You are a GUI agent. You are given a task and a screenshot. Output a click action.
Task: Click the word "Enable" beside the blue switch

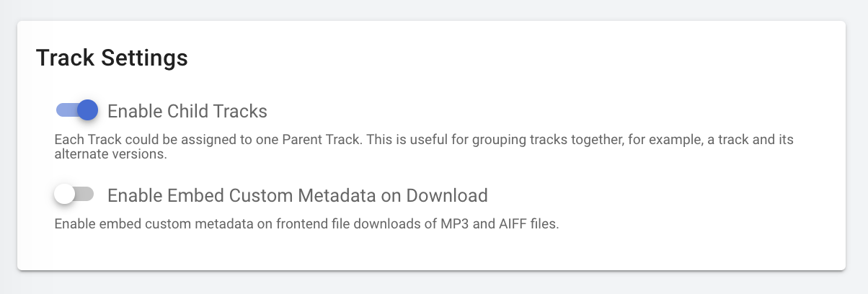point(135,112)
